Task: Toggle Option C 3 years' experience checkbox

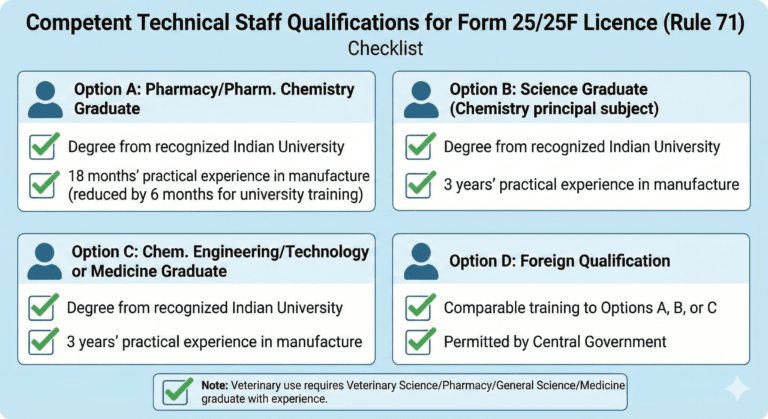Action: 43,342
